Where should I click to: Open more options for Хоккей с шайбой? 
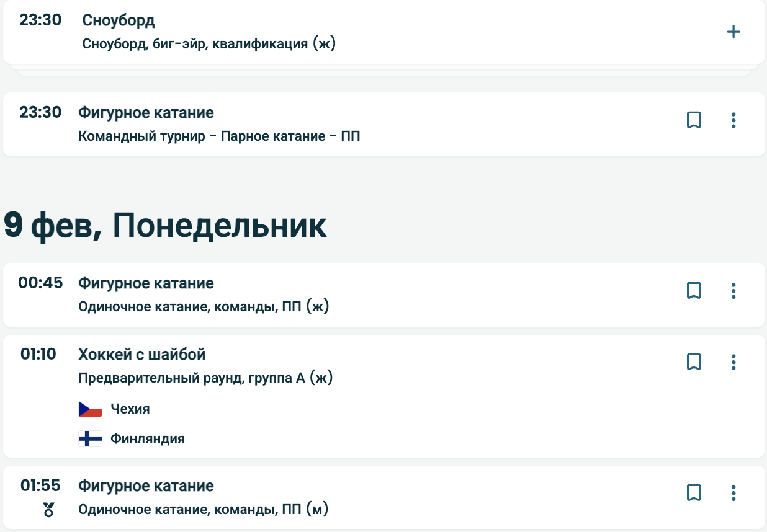(x=733, y=362)
